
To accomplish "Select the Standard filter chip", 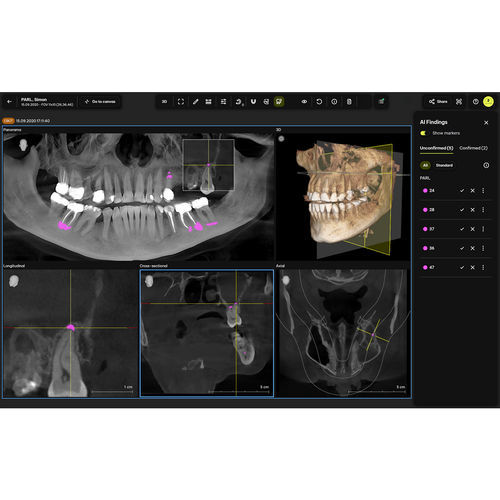I will coord(444,165).
